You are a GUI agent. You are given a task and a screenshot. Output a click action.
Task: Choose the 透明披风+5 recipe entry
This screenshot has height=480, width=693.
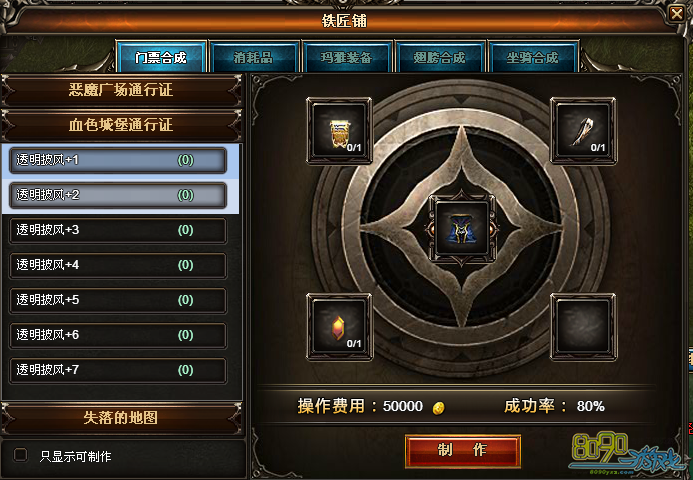[x=118, y=300]
